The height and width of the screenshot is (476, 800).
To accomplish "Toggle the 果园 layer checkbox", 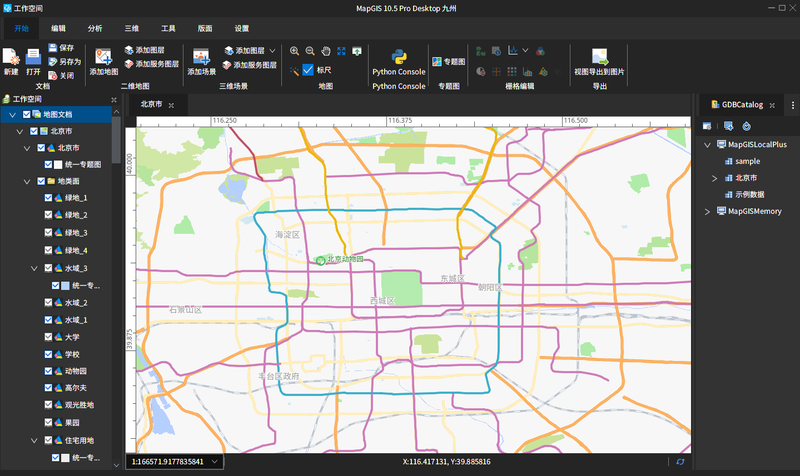I will point(48,422).
